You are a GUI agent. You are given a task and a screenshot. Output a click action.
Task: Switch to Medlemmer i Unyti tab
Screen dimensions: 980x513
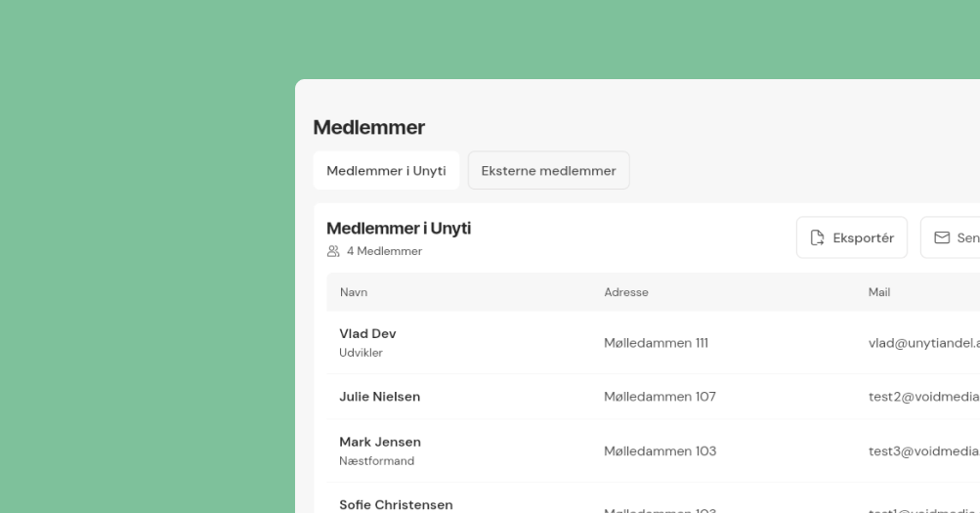(386, 171)
